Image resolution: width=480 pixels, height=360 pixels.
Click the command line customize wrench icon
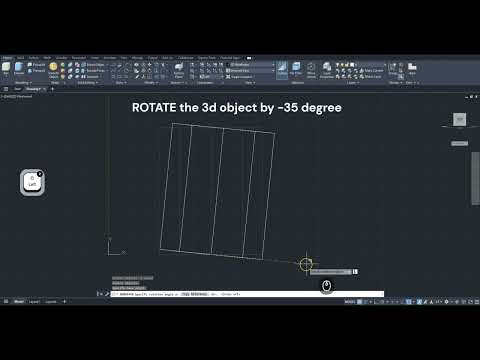107,294
